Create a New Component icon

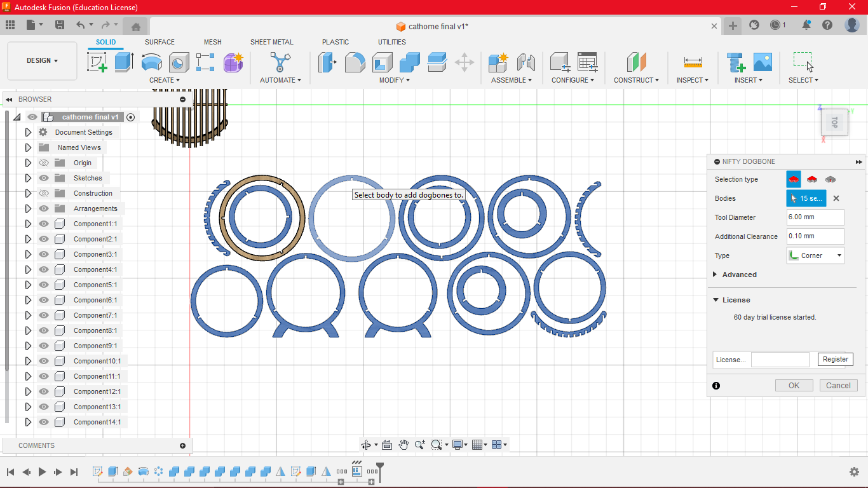[498, 62]
